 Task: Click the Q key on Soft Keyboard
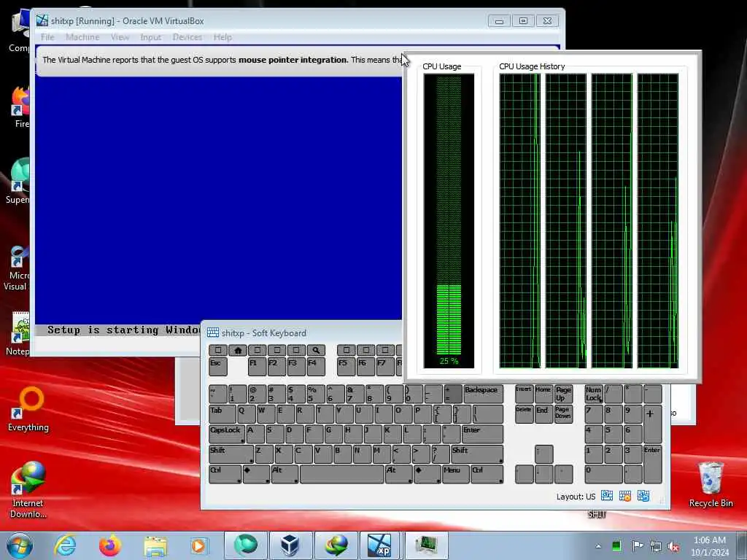coord(246,414)
